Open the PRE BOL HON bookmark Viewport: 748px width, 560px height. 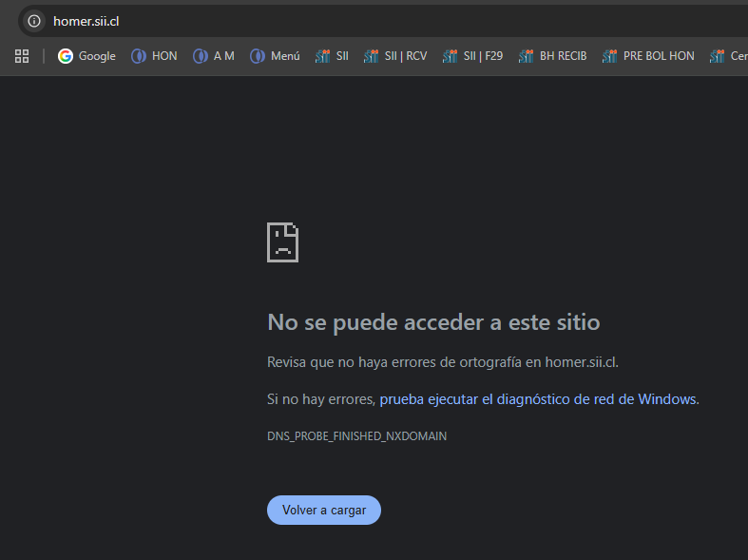[648, 56]
